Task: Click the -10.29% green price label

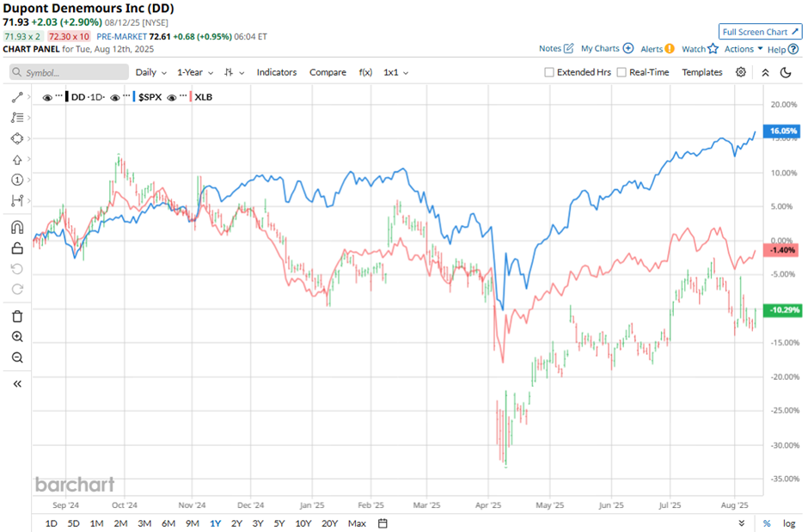Action: pyautogui.click(x=782, y=310)
